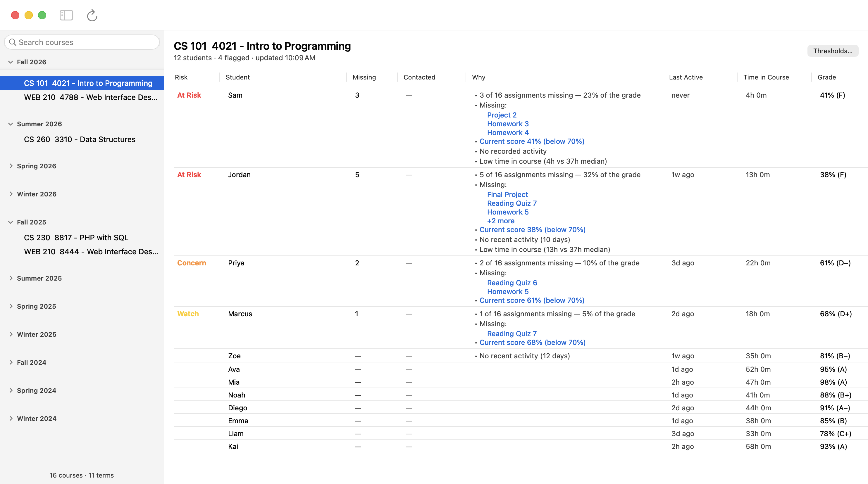The height and width of the screenshot is (484, 868).
Task: Open the Thresholds… button
Action: pos(832,51)
